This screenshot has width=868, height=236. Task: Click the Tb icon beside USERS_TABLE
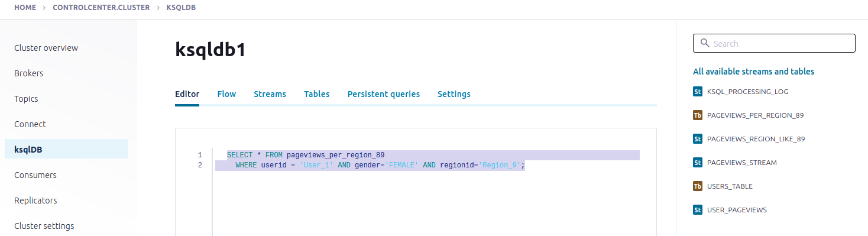tap(698, 186)
